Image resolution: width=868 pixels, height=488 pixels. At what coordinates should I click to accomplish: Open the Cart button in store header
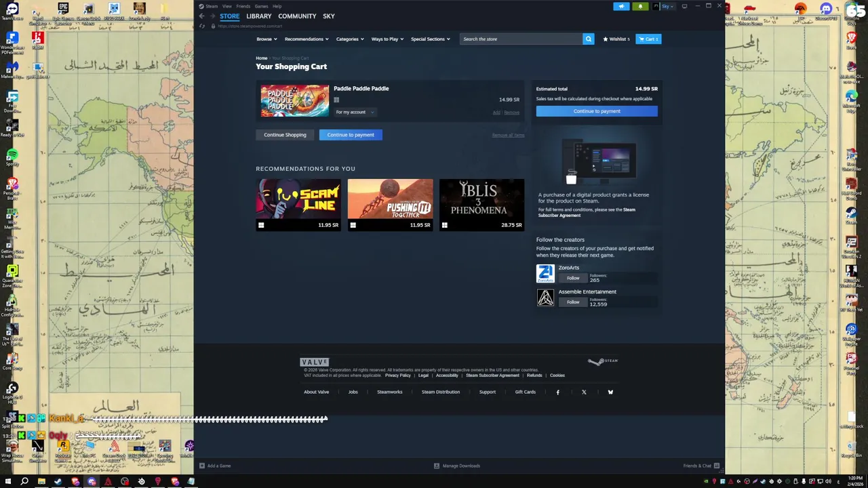[648, 39]
